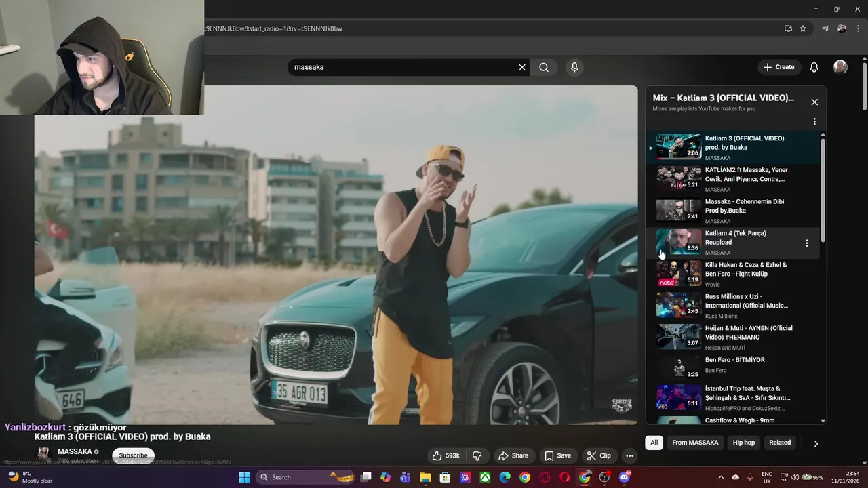The height and width of the screenshot is (488, 868).
Task: Open Microsoft Edge on taskbar
Action: click(x=505, y=477)
